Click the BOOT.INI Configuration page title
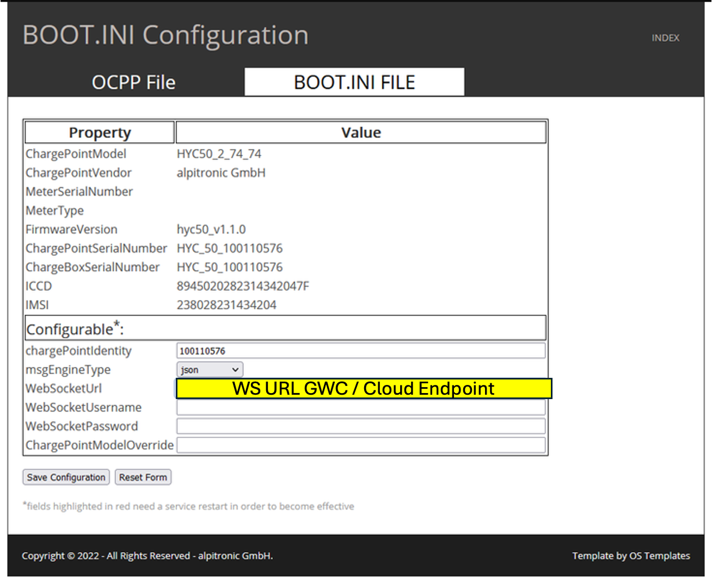 [165, 35]
